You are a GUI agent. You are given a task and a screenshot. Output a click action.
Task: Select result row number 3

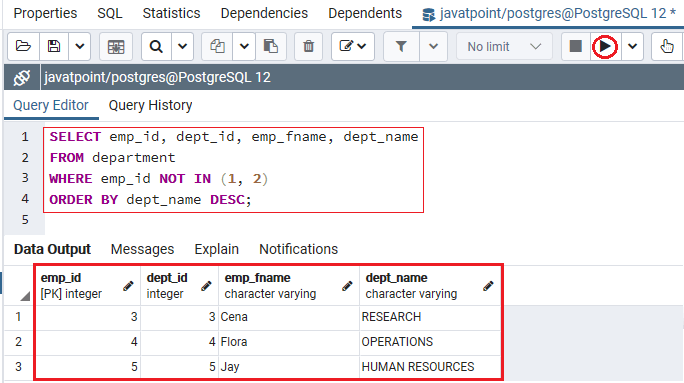point(19,367)
